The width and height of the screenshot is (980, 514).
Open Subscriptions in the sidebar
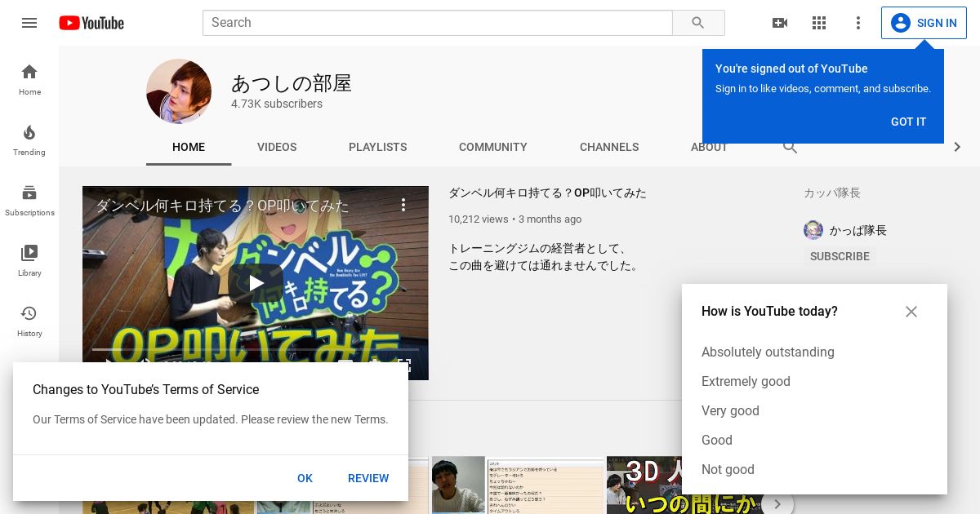pyautogui.click(x=29, y=200)
